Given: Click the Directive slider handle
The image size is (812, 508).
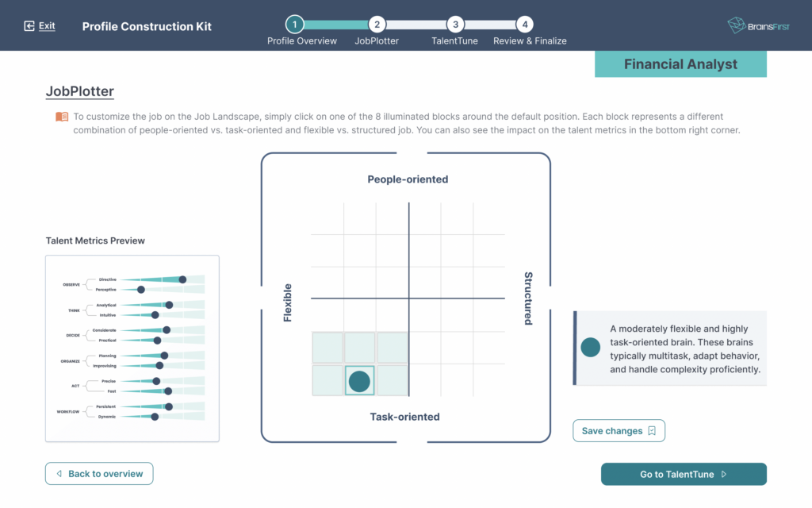Looking at the screenshot, I should [x=182, y=279].
